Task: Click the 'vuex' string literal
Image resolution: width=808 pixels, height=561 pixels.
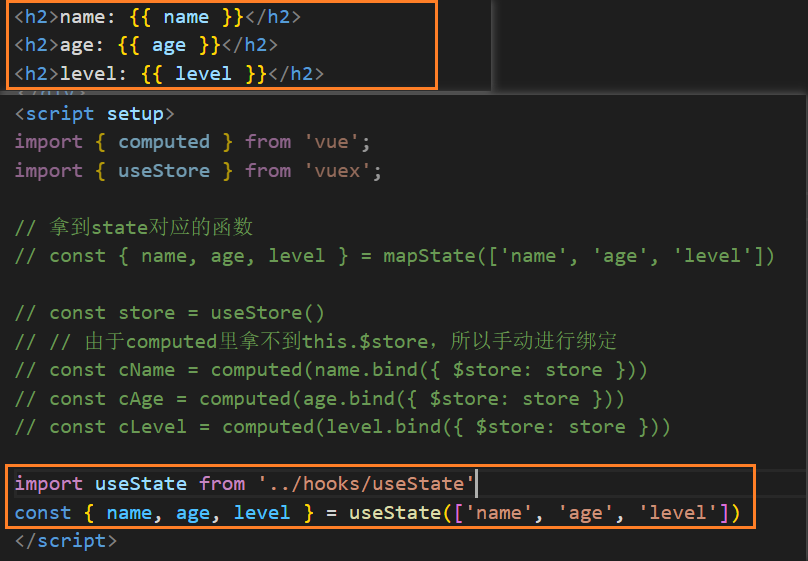Action: (337, 171)
